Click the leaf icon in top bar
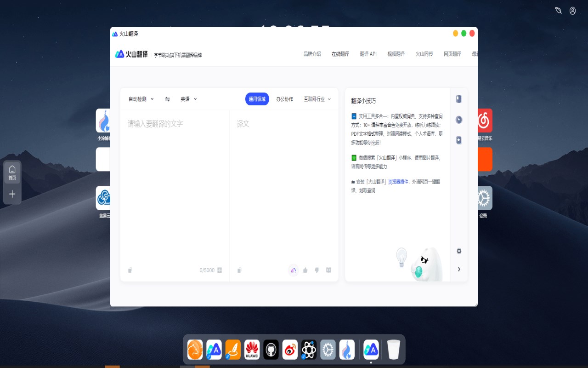 (558, 11)
